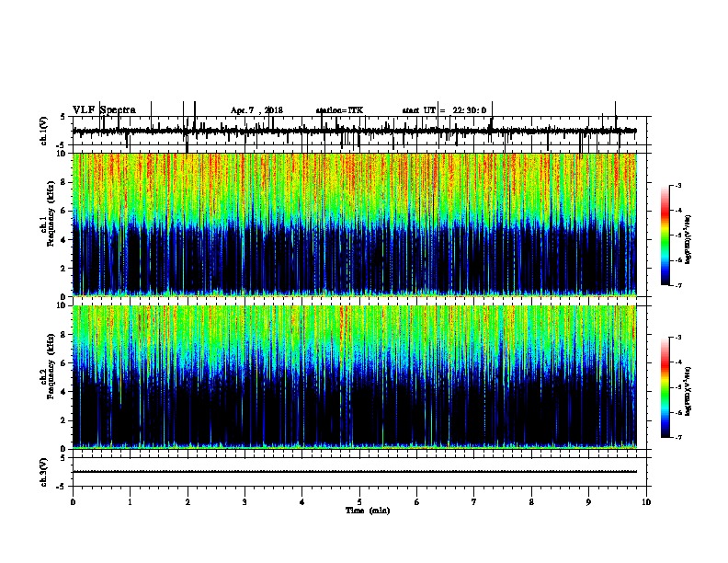Click the ch.1 spectrogram color bar

665,236
